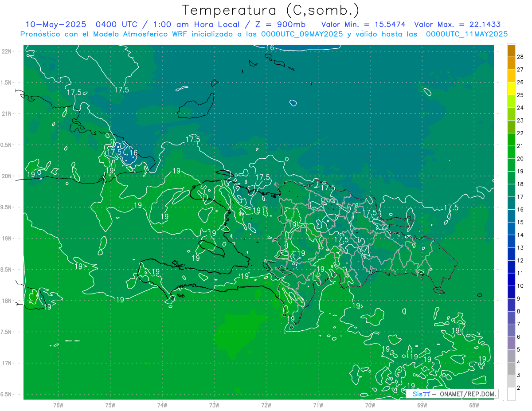The width and height of the screenshot is (532, 411).
Task: Click the '28' color scale label
Action: (520, 57)
